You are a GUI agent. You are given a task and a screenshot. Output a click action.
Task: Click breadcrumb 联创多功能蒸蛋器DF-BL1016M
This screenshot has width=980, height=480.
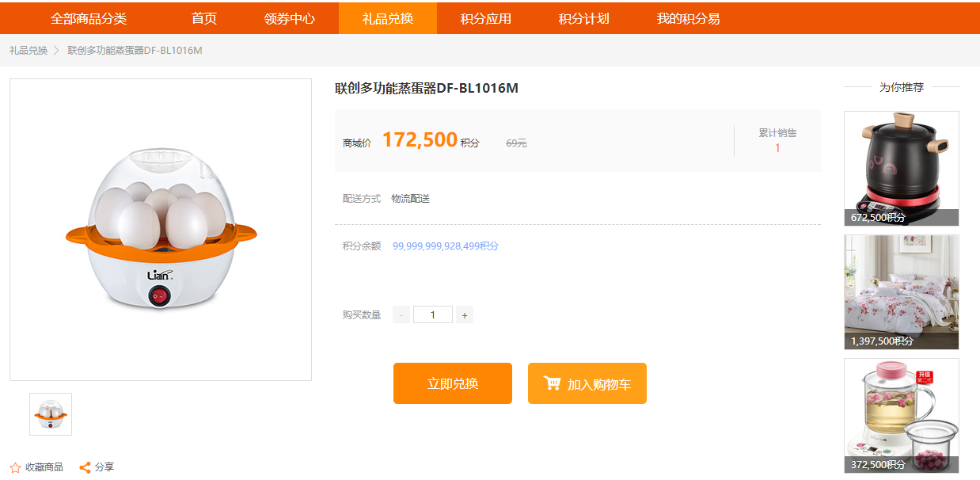[x=135, y=51]
